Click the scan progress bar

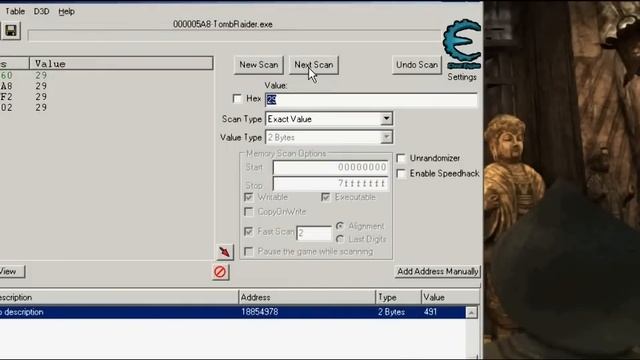coord(234,36)
